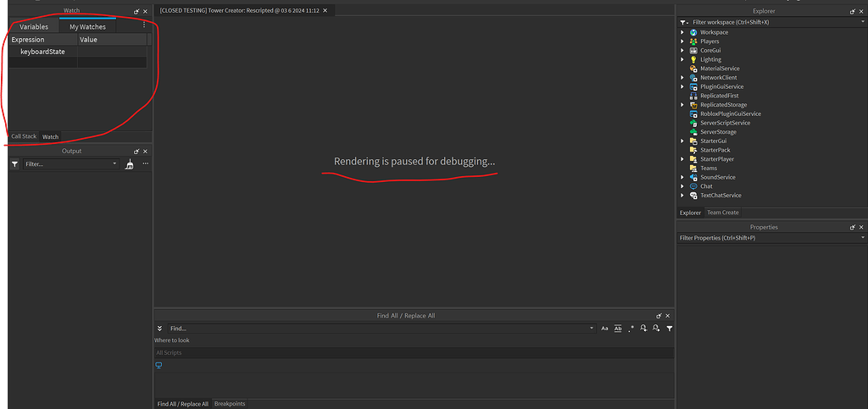The height and width of the screenshot is (409, 868).
Task: Click the All Scripts where-to-look field
Action: pos(414,352)
